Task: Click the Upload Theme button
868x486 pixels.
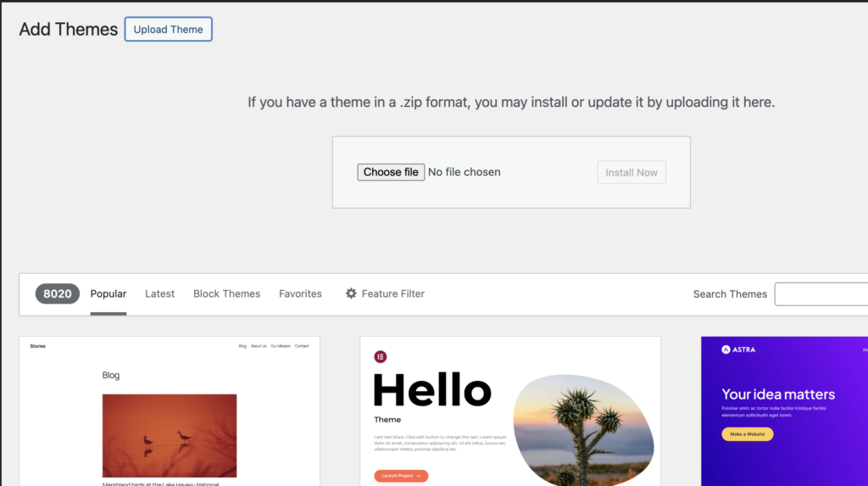Action: coord(169,30)
